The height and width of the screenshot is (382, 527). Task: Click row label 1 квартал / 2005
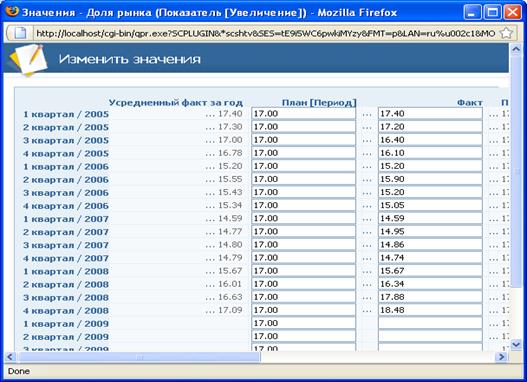[66, 114]
